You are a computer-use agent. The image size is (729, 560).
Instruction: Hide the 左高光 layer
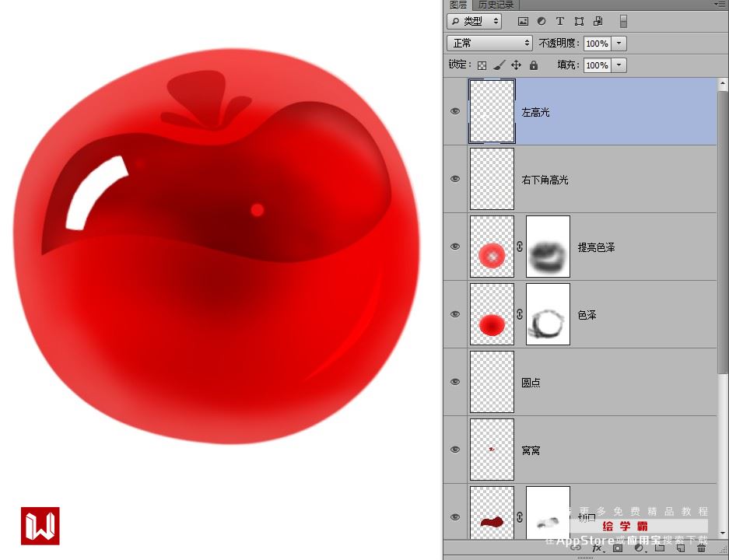[x=454, y=111]
